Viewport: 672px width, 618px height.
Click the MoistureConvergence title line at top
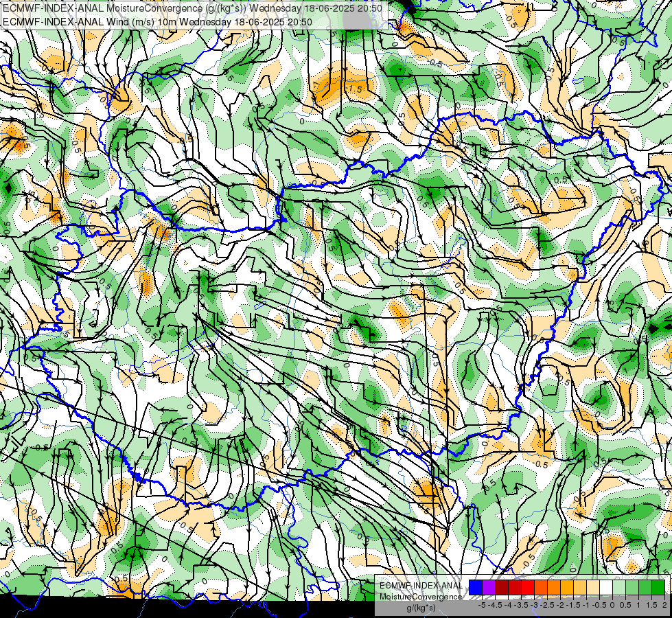(192, 8)
